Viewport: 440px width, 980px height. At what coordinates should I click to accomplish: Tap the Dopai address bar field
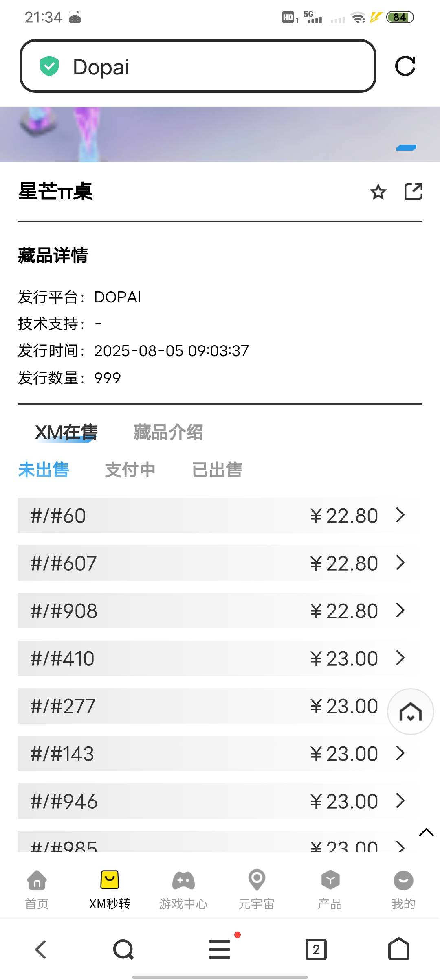click(x=198, y=66)
